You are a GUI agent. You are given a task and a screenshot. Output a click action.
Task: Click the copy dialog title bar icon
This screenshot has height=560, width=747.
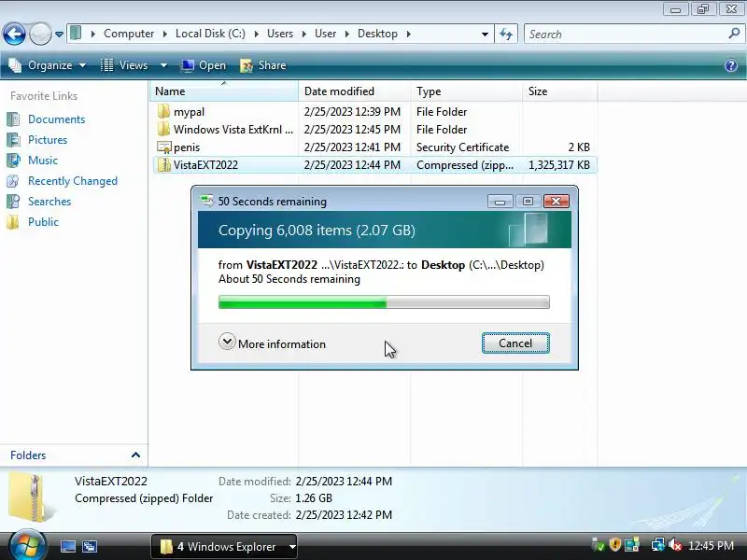tap(207, 201)
